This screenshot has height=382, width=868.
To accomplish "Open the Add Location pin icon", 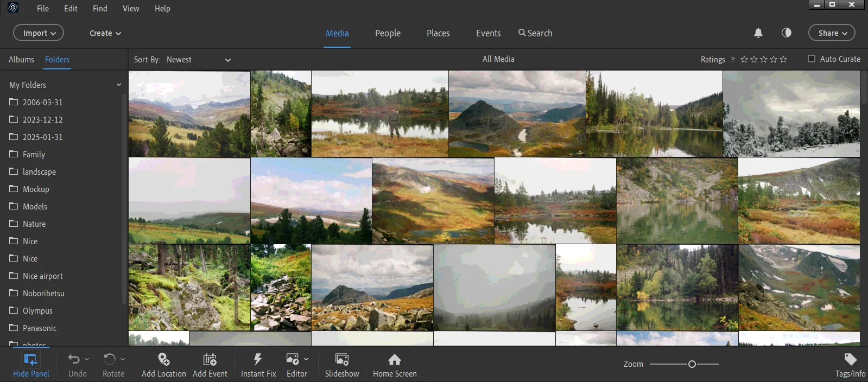I will click(163, 359).
